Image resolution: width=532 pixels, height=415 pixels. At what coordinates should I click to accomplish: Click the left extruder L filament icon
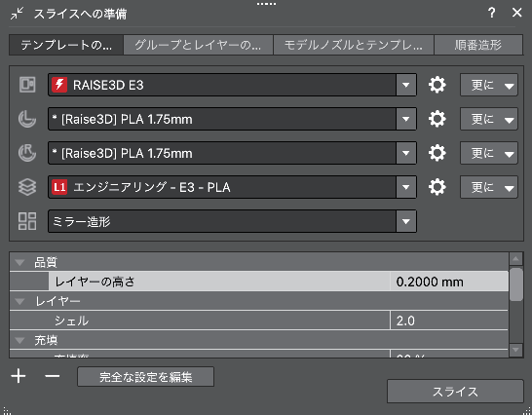tap(27, 119)
